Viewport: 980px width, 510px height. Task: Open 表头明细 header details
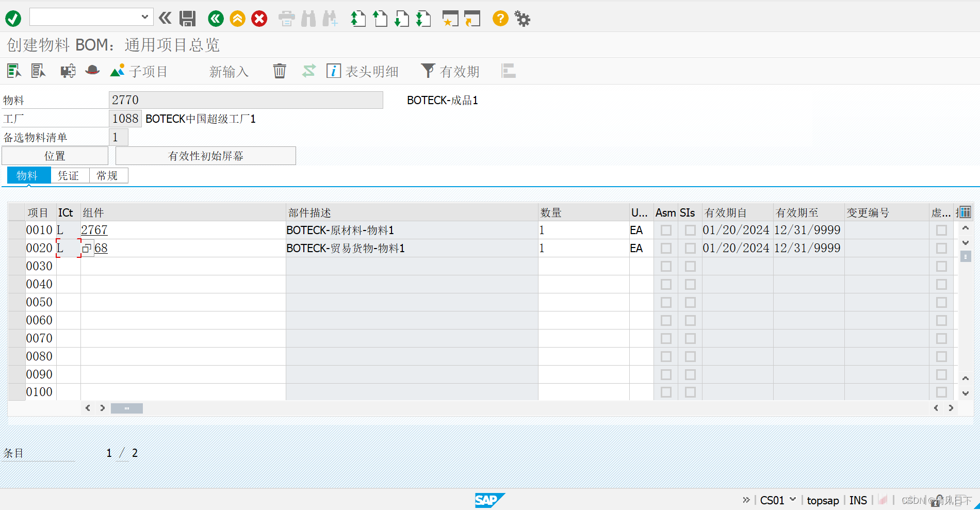pyautogui.click(x=363, y=71)
